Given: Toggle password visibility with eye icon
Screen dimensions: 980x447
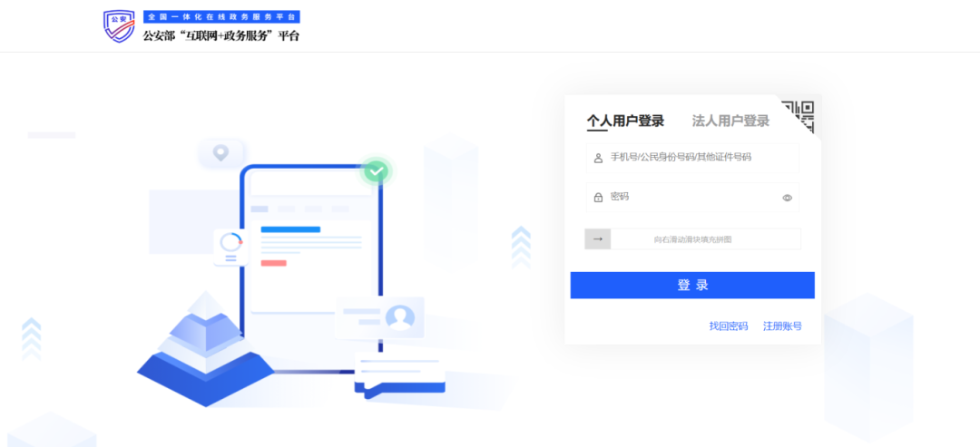Looking at the screenshot, I should [x=787, y=198].
